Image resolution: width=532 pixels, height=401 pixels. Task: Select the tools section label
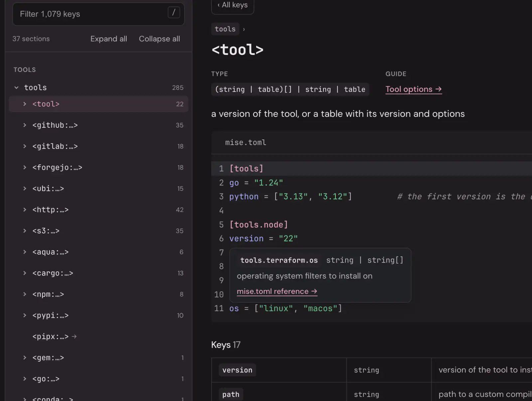(36, 88)
